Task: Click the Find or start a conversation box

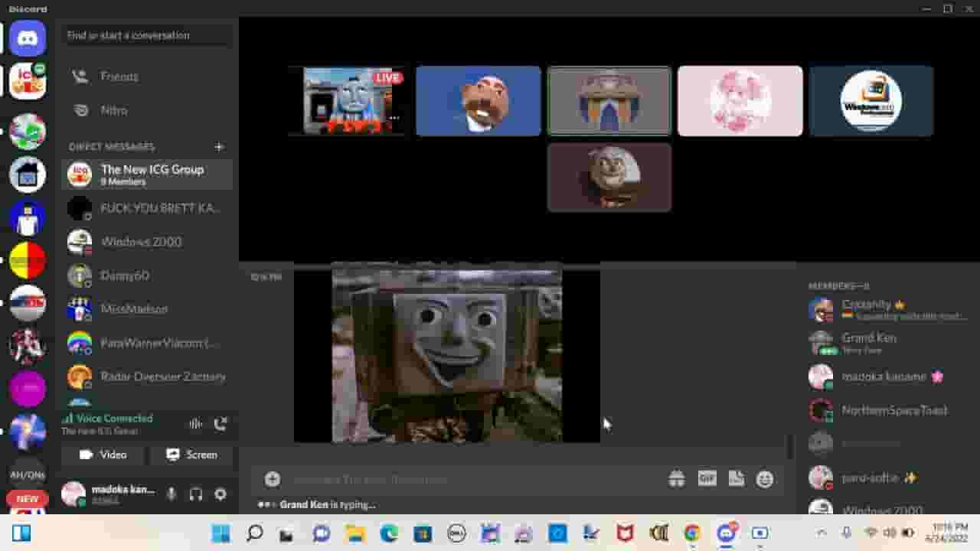Action: (x=146, y=35)
